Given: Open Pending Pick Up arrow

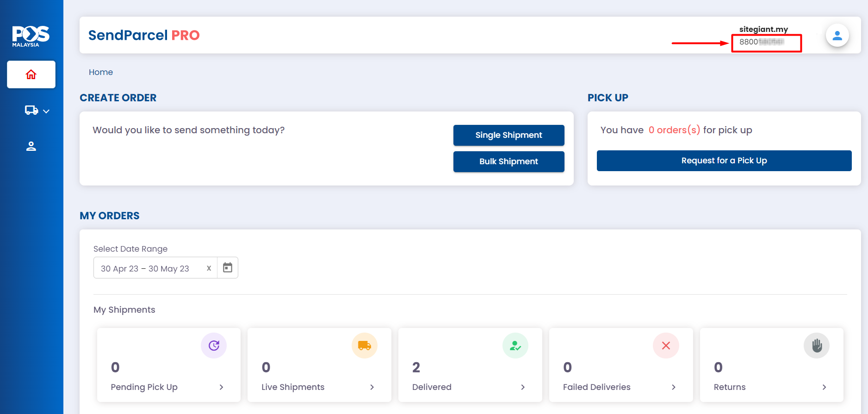Looking at the screenshot, I should (x=221, y=387).
